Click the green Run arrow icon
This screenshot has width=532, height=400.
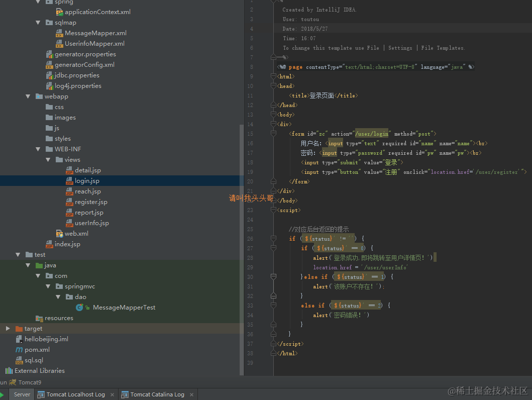tap(2, 394)
